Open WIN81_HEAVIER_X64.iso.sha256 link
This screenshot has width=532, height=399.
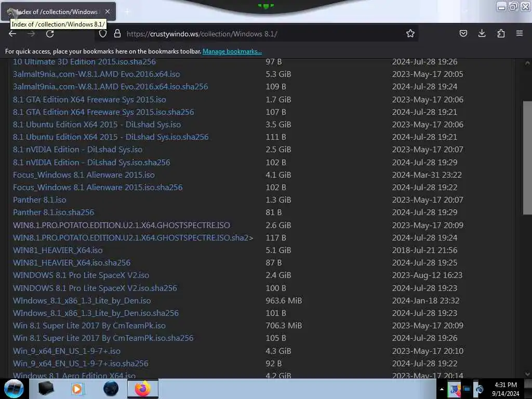coord(72,263)
